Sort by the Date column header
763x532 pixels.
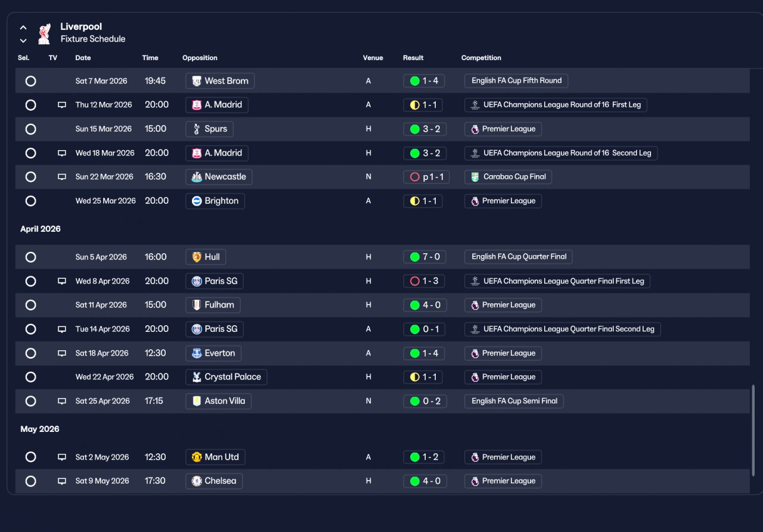coord(83,58)
